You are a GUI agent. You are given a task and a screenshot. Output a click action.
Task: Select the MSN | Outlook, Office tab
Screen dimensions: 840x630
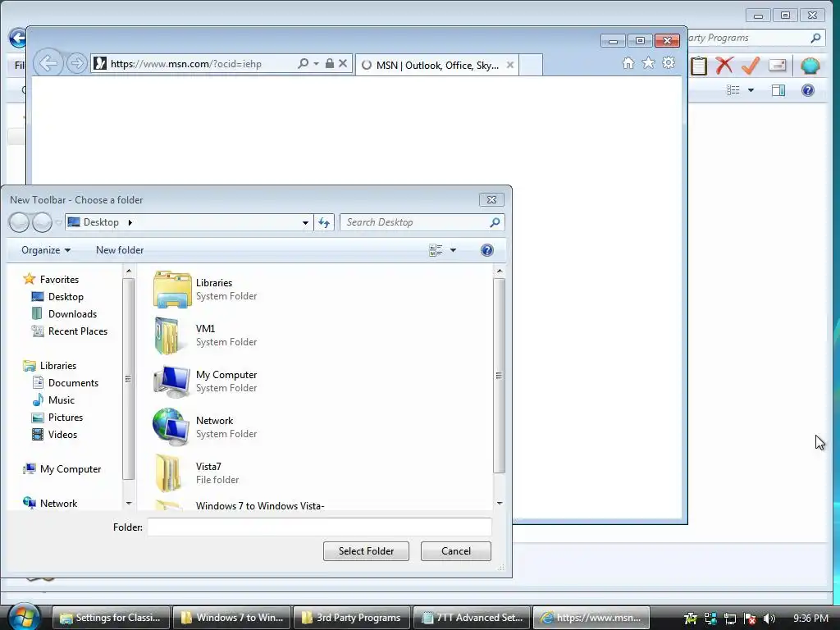coord(436,65)
